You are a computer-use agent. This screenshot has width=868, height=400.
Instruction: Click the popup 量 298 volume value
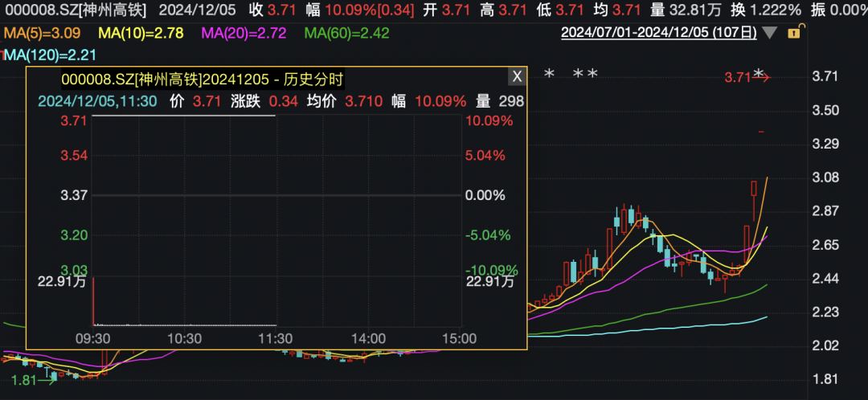tap(500, 101)
